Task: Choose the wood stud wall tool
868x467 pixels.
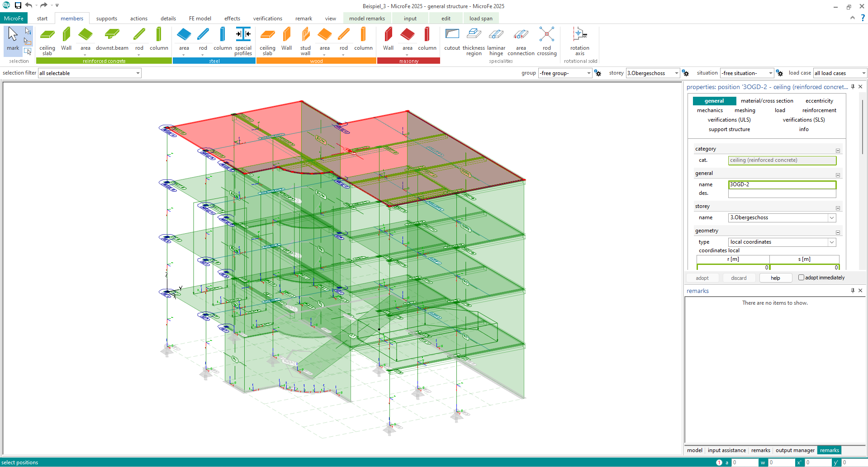Action: [305, 40]
